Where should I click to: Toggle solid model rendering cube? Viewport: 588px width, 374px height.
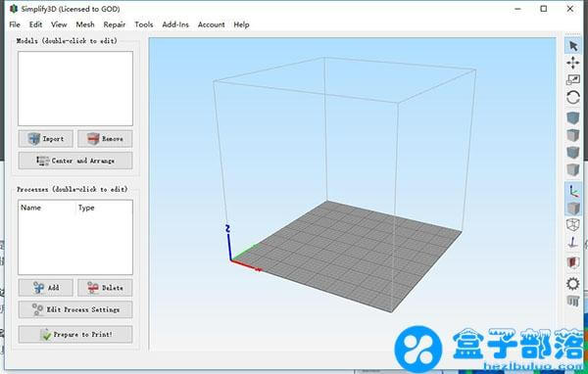[572, 208]
